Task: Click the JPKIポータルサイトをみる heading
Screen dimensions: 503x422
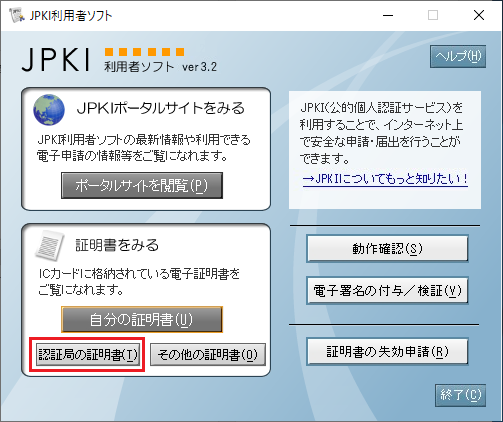Action: [161, 108]
